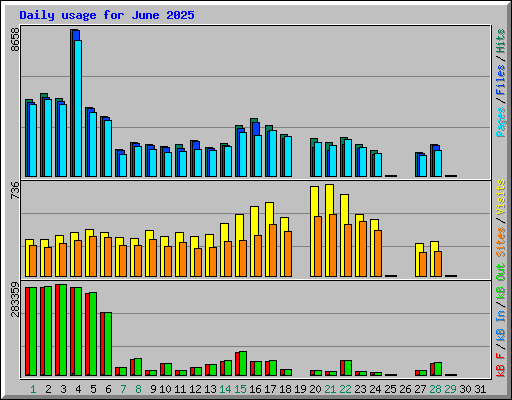
Task: Select day 15 on the x-axis
Action: click(x=240, y=389)
